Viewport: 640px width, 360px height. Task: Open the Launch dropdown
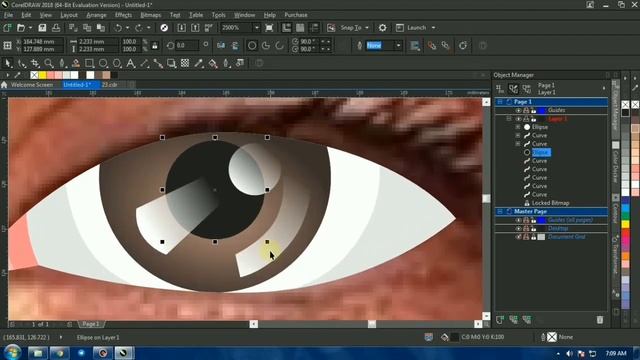tap(433, 28)
